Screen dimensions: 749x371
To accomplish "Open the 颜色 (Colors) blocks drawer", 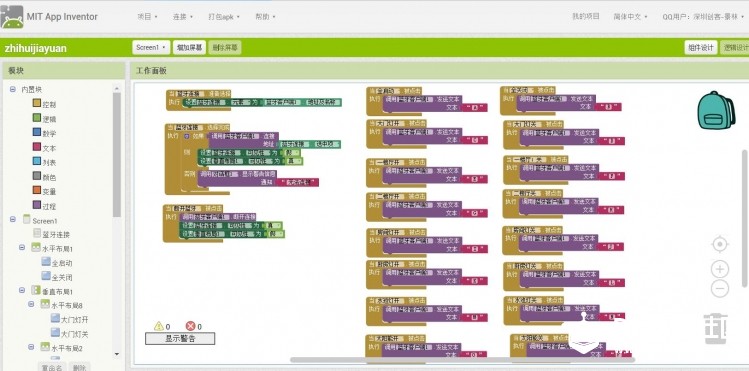I will 44,177.
